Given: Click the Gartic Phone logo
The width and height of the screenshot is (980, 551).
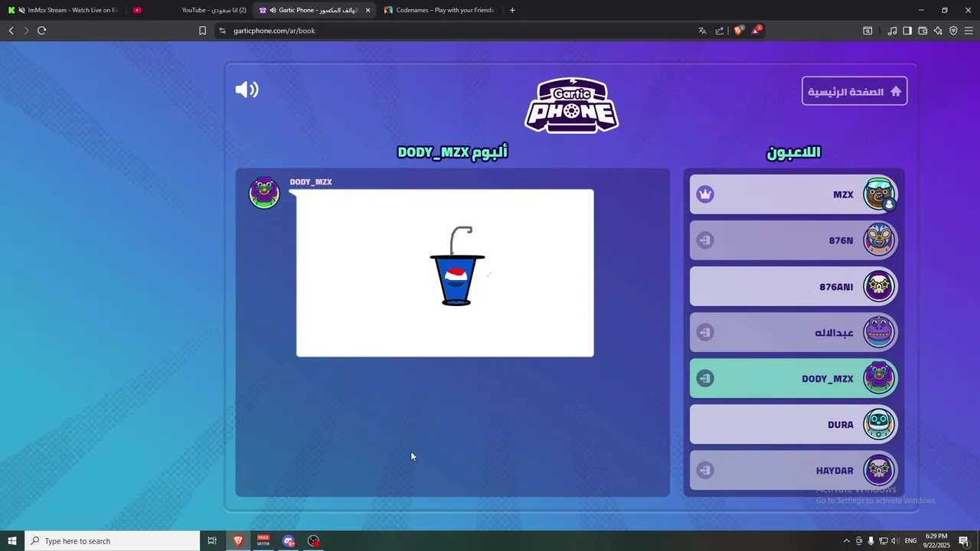Looking at the screenshot, I should 571,106.
